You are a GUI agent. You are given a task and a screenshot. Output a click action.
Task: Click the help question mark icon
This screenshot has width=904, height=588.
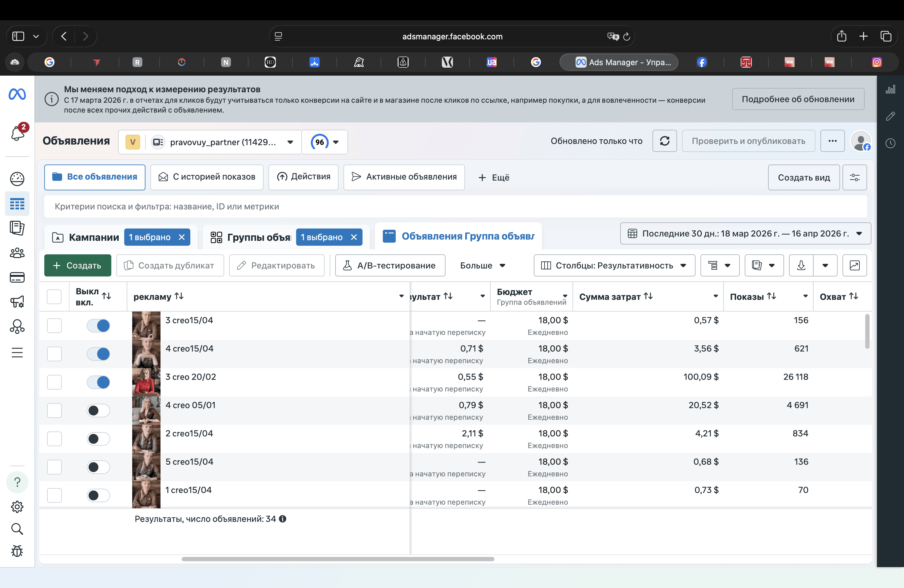[x=17, y=482]
